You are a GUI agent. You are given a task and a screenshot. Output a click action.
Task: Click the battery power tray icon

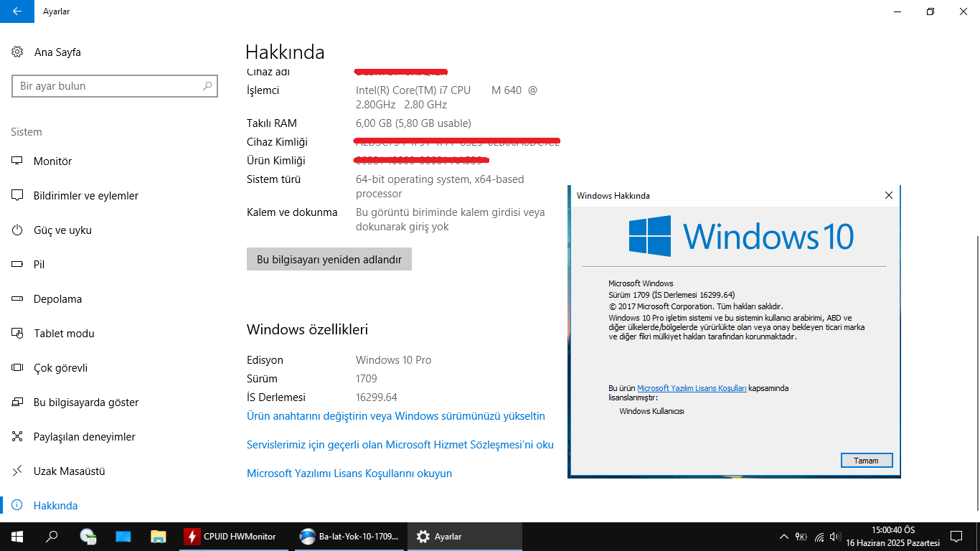click(801, 537)
